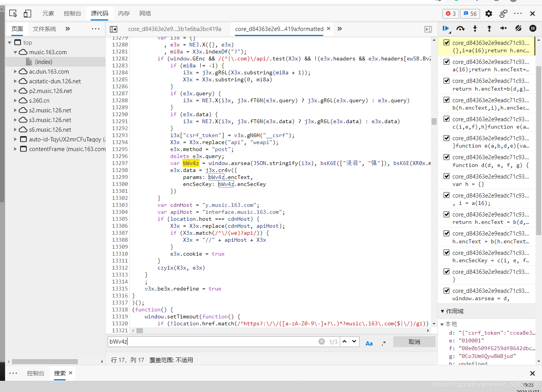Switch to the 网络 panel tab
This screenshot has width=542, height=392.
click(145, 14)
